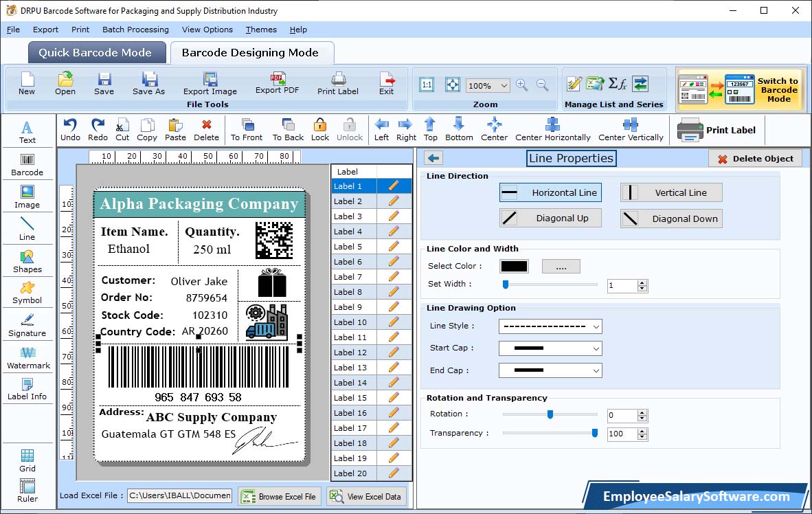The image size is (812, 514).
Task: Click the Load Excel File path field
Action: coord(180,496)
